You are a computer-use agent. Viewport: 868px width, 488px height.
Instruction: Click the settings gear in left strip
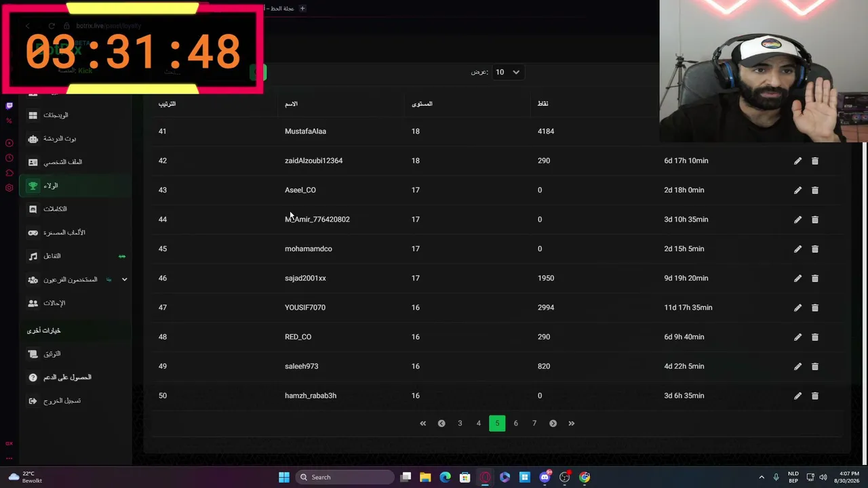9,188
